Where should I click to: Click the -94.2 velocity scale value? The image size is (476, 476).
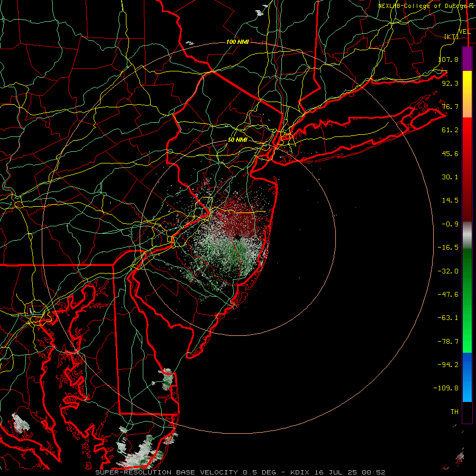448,364
